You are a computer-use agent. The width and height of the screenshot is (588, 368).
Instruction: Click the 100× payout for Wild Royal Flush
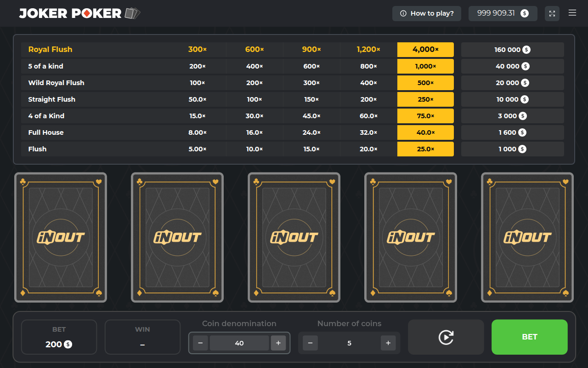click(x=198, y=83)
